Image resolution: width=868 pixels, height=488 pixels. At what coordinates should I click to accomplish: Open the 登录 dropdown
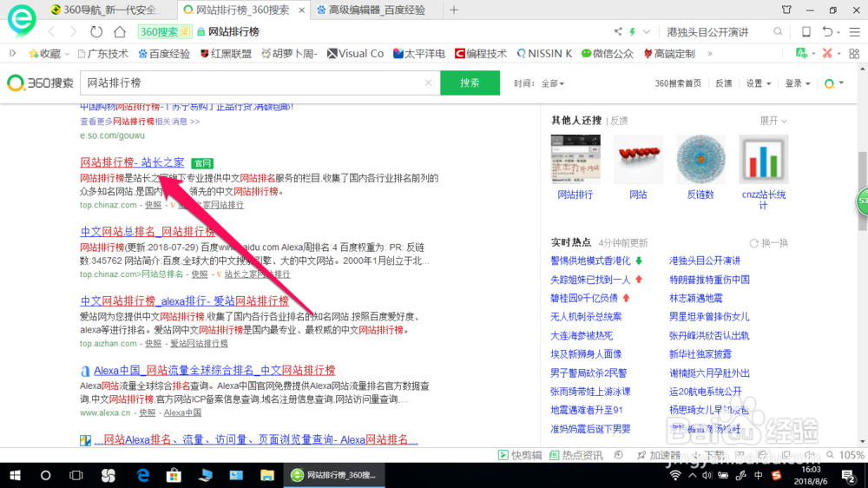798,83
